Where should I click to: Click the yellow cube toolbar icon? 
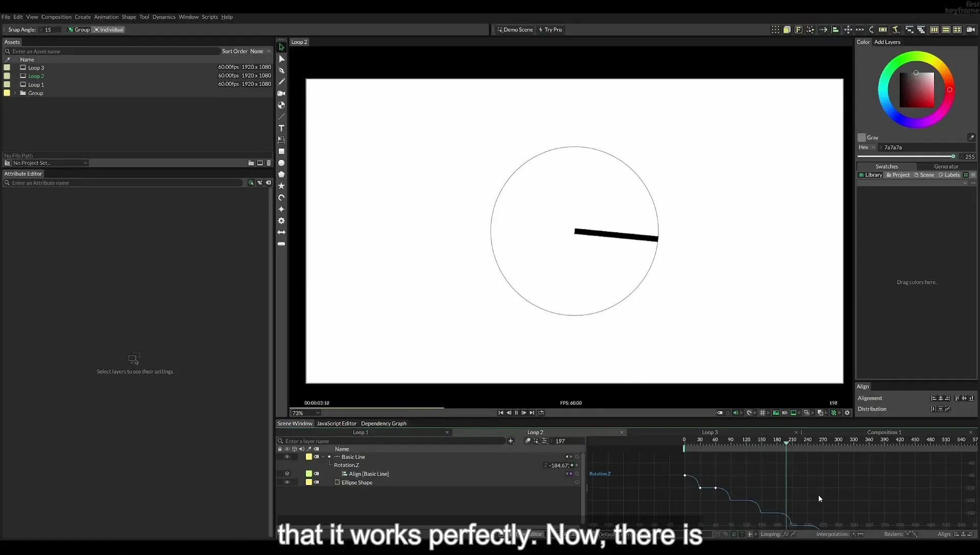(787, 30)
